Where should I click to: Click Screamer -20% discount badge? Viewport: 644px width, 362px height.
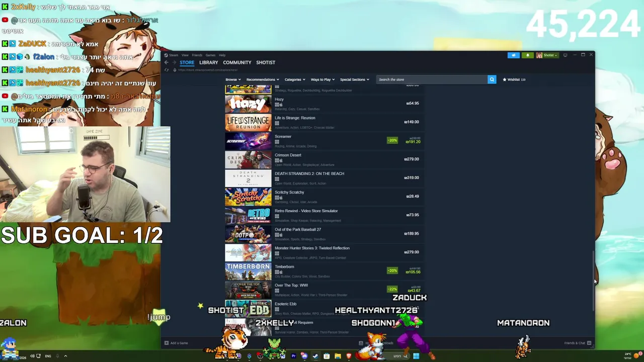(392, 141)
